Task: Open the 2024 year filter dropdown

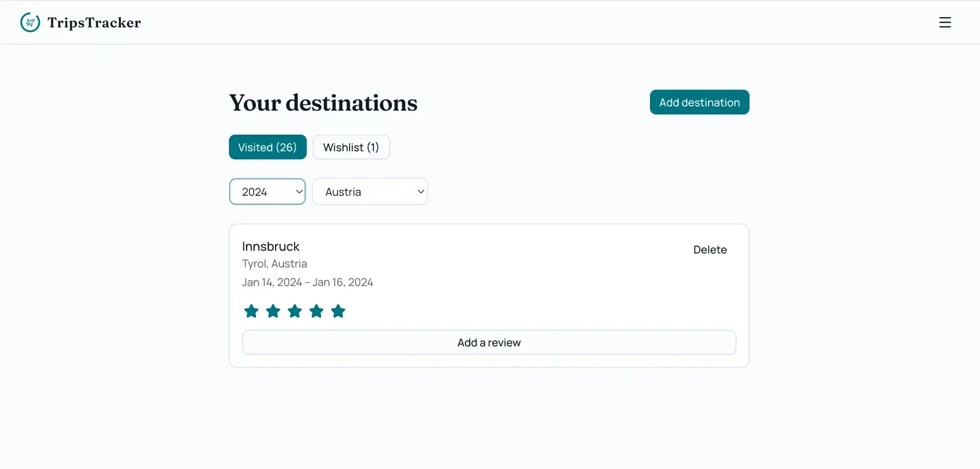Action: tap(268, 192)
